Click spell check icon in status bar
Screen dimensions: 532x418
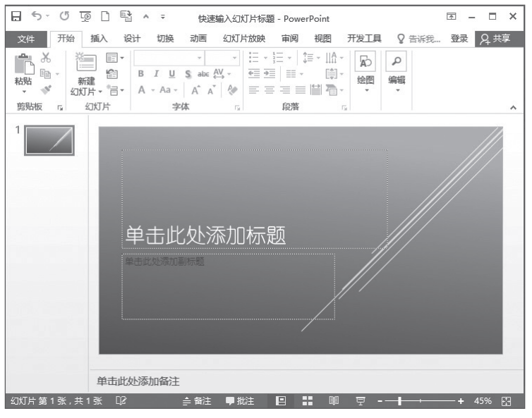click(121, 400)
